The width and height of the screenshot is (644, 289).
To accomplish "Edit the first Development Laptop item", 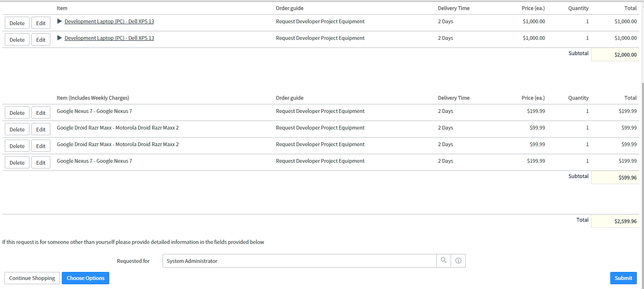I will [x=41, y=23].
